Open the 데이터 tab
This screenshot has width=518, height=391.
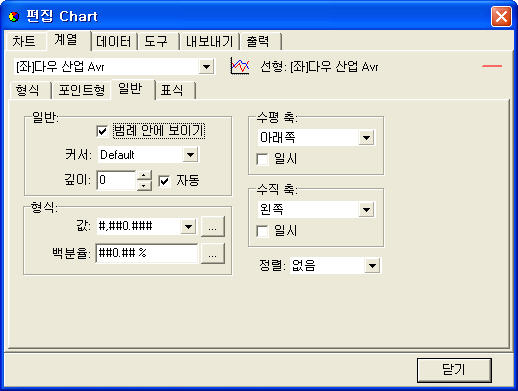pyautogui.click(x=114, y=41)
